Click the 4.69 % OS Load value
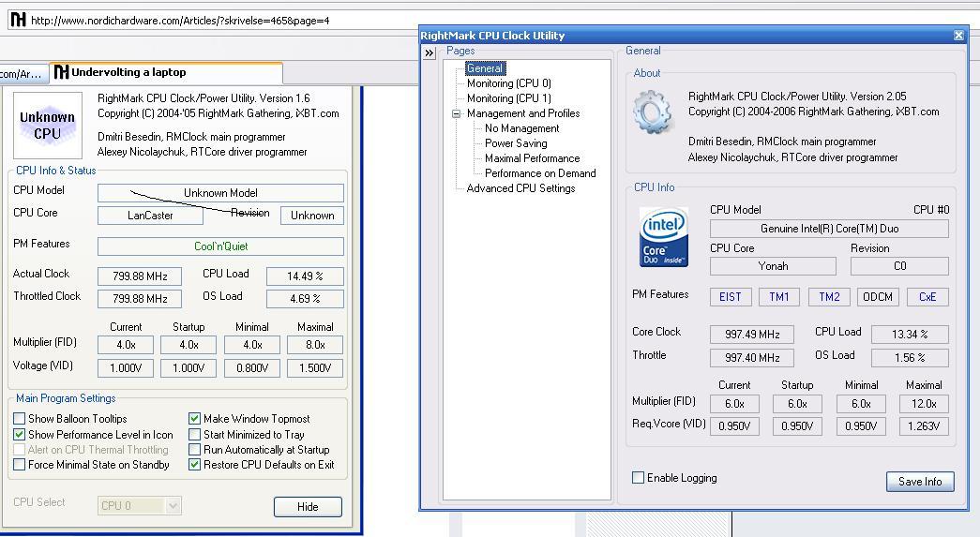This screenshot has width=980, height=537. coord(305,298)
